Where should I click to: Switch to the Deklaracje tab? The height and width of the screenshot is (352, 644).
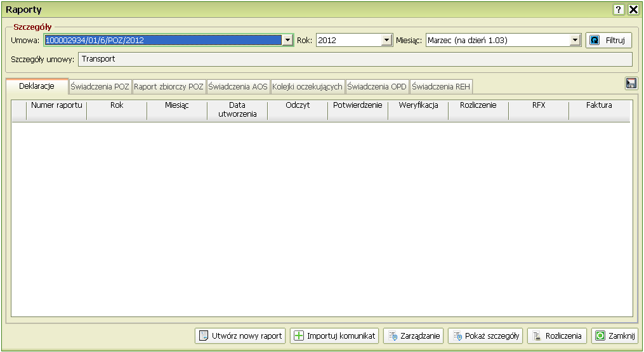click(37, 86)
